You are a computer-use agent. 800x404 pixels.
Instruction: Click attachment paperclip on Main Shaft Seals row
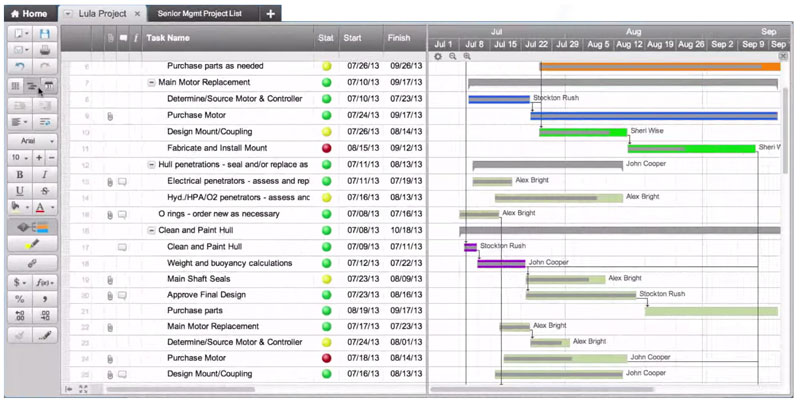tap(110, 280)
